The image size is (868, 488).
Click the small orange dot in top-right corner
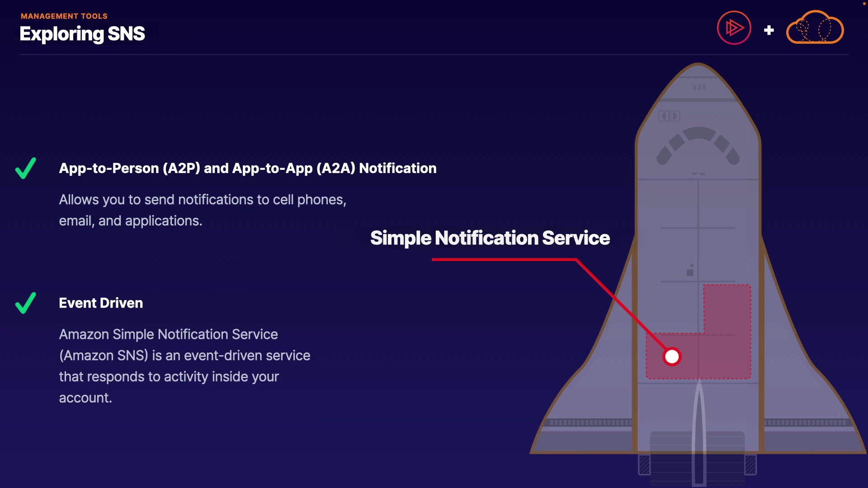click(864, 3)
